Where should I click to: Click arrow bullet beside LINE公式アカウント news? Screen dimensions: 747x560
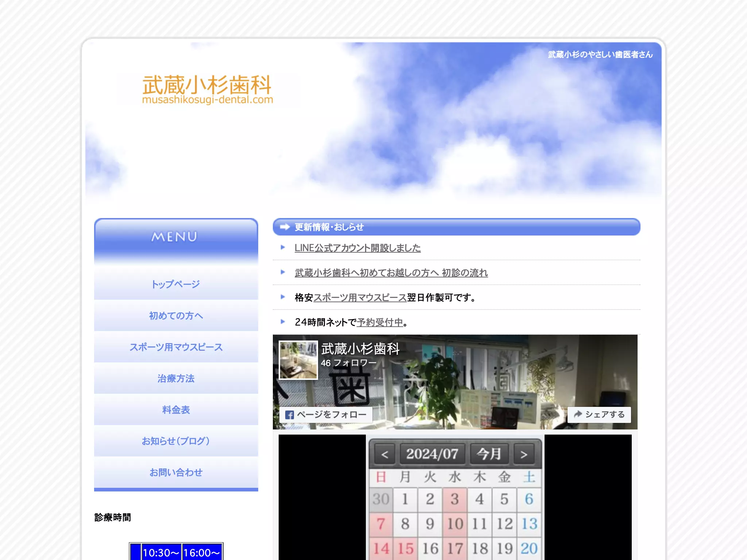283,248
